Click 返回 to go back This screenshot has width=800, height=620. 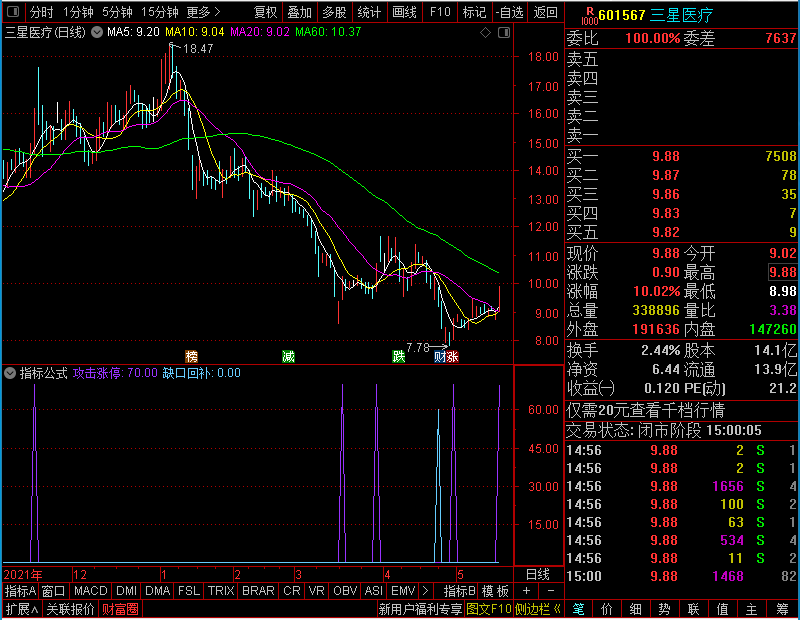click(545, 12)
